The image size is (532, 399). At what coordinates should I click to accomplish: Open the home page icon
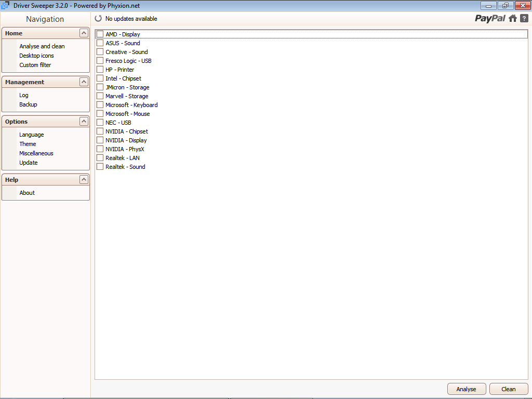click(513, 18)
